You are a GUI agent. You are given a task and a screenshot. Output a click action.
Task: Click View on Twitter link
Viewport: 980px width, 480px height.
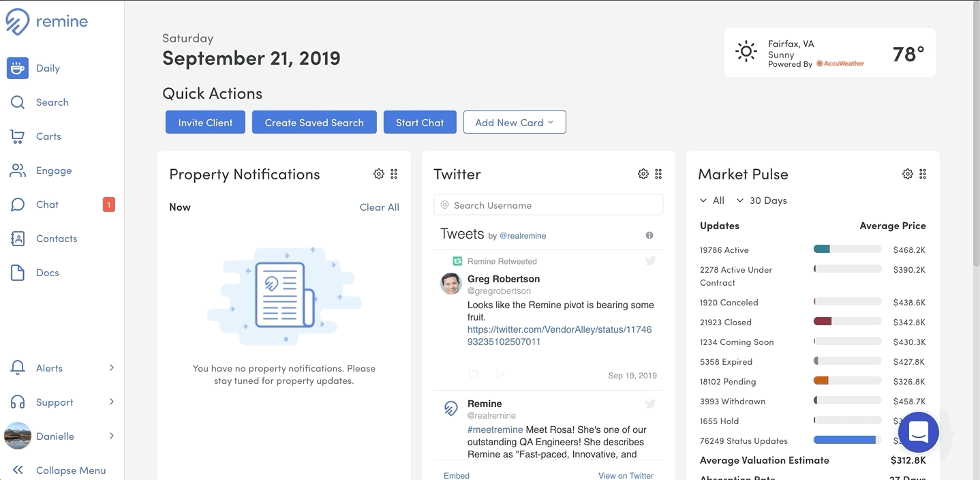pyautogui.click(x=626, y=475)
